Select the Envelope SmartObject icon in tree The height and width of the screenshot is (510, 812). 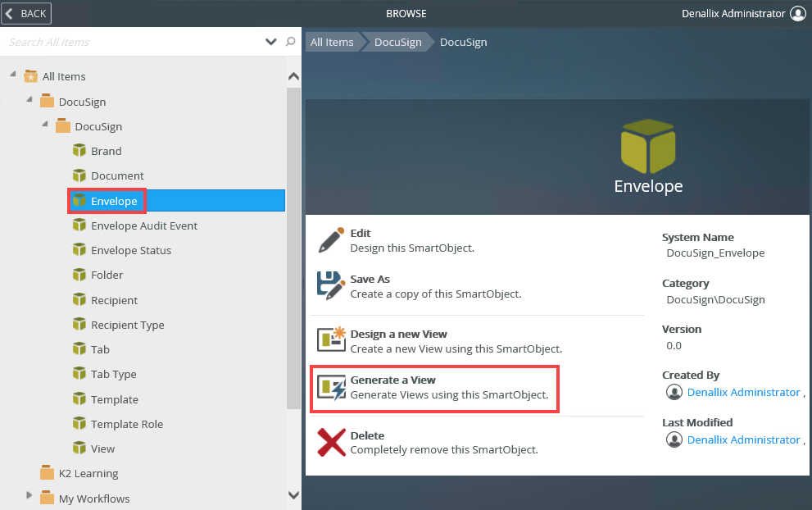(x=79, y=200)
